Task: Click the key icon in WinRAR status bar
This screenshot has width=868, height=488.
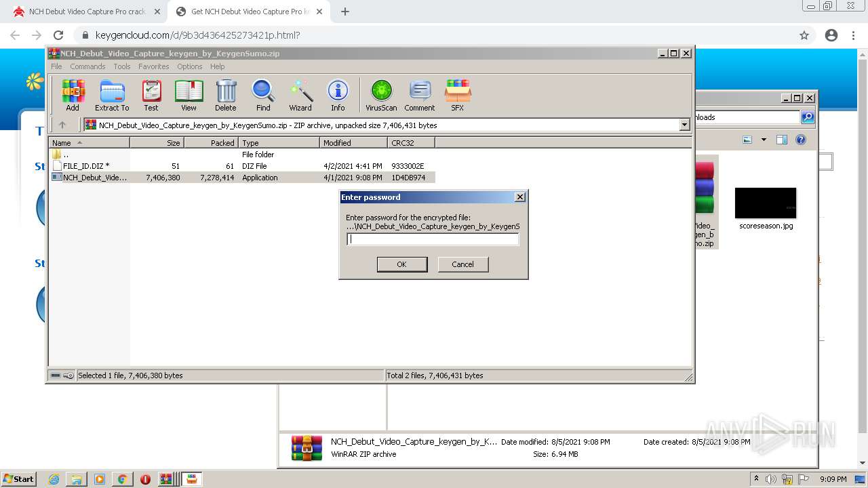Action: tap(68, 375)
